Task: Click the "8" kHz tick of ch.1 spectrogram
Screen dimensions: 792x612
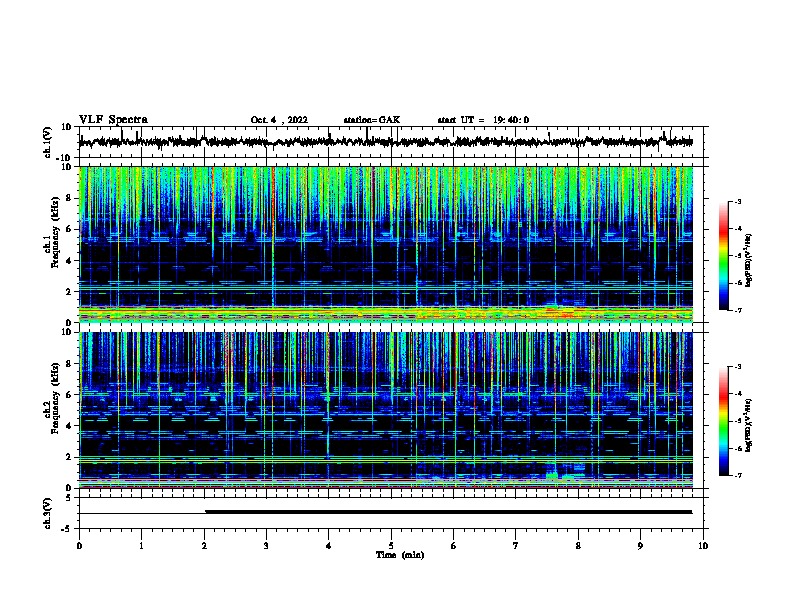Action: click(x=70, y=198)
